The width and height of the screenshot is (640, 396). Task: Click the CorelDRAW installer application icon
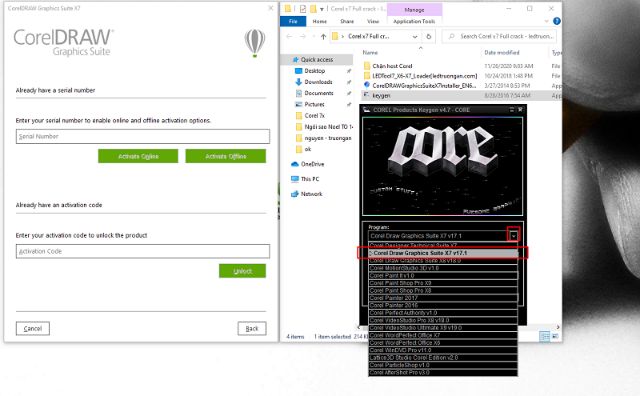tap(367, 85)
